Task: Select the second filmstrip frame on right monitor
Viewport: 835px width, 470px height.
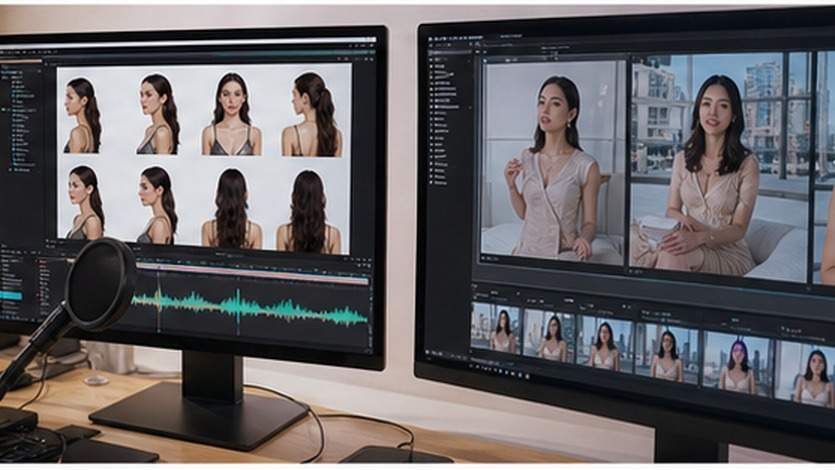Action: coord(549,335)
